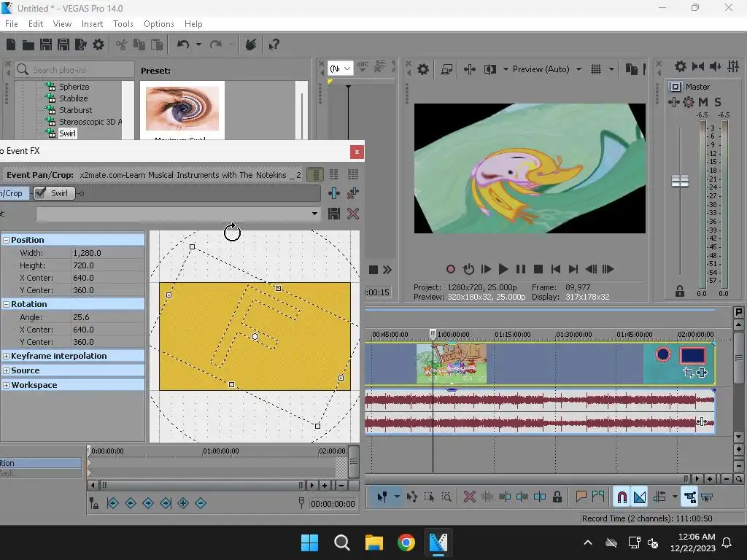Open the Preview (Auto) quality dropdown

coord(578,69)
